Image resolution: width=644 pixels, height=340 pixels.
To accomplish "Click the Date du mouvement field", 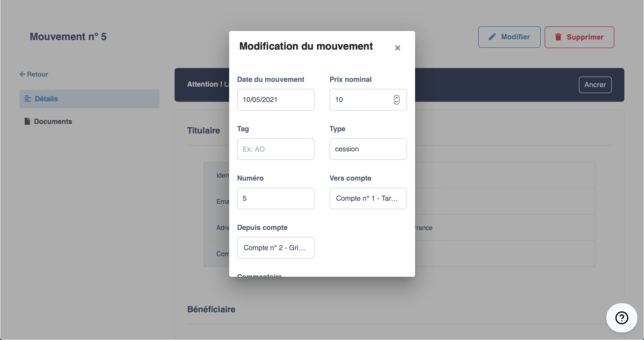I will [275, 99].
